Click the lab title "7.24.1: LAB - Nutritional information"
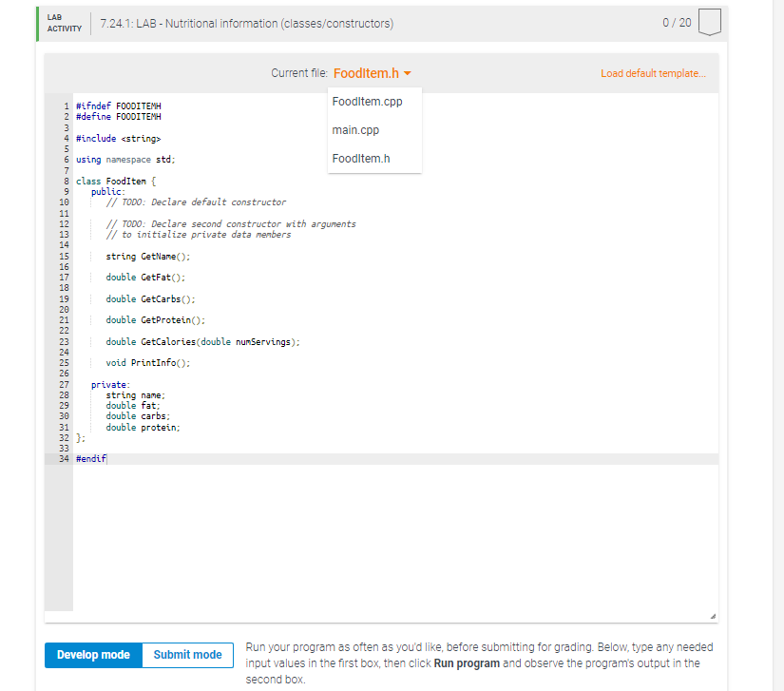 [x=247, y=24]
